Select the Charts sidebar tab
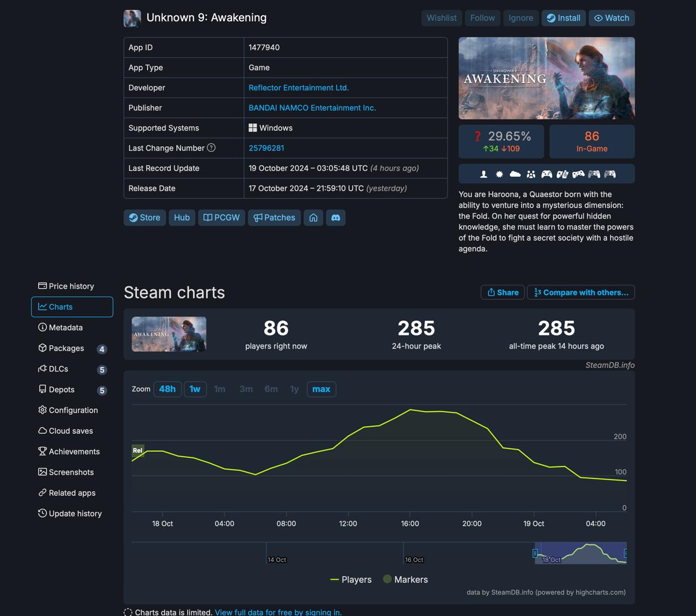Screen dimensions: 696x616 point(72,307)
